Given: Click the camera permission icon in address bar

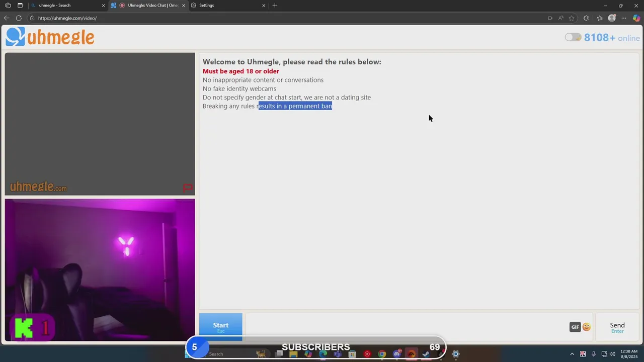Looking at the screenshot, I should (550, 18).
